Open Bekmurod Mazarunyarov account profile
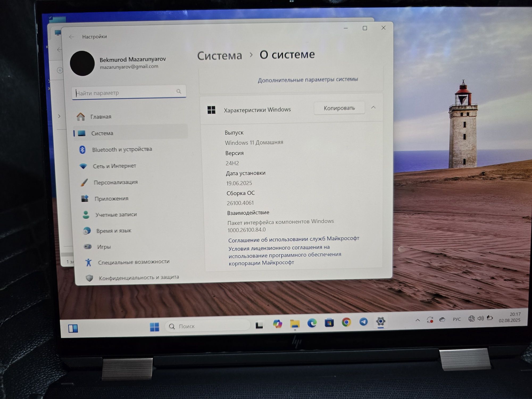 [x=118, y=63]
